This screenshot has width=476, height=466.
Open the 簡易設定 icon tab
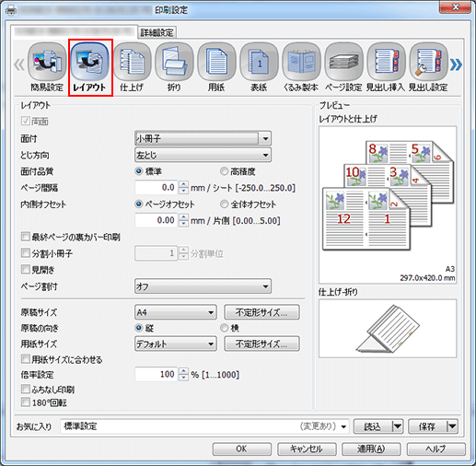pyautogui.click(x=47, y=67)
